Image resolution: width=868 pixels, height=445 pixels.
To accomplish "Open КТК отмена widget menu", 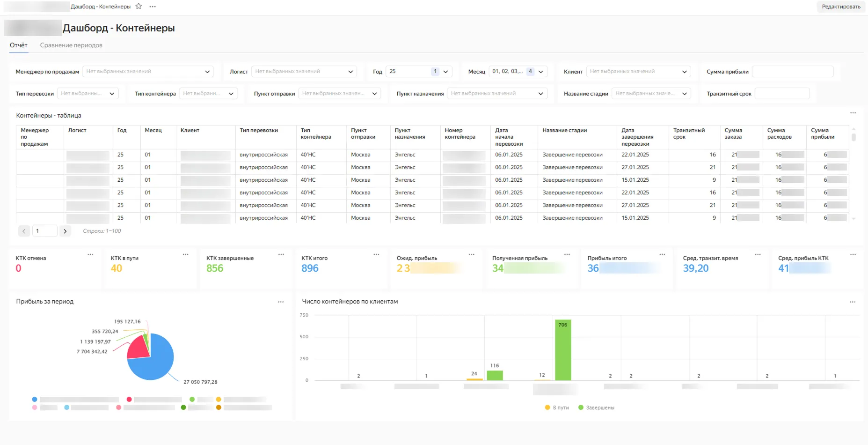I will point(90,254).
